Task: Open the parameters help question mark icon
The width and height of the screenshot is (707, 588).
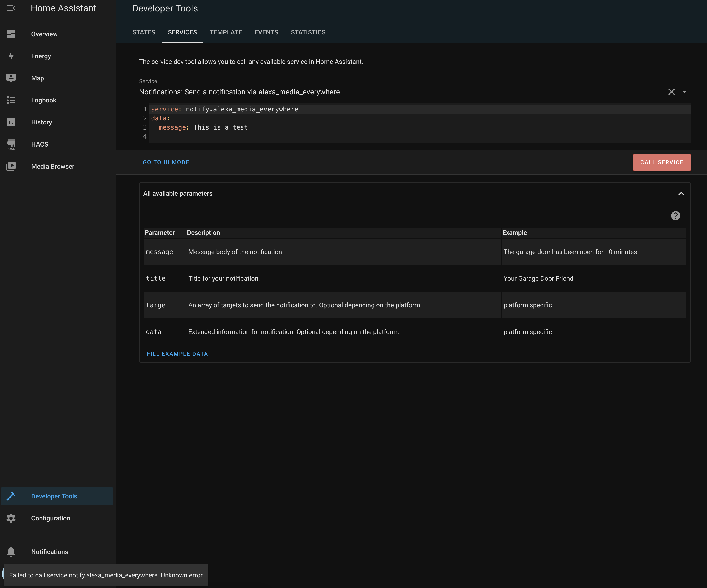Action: click(676, 216)
